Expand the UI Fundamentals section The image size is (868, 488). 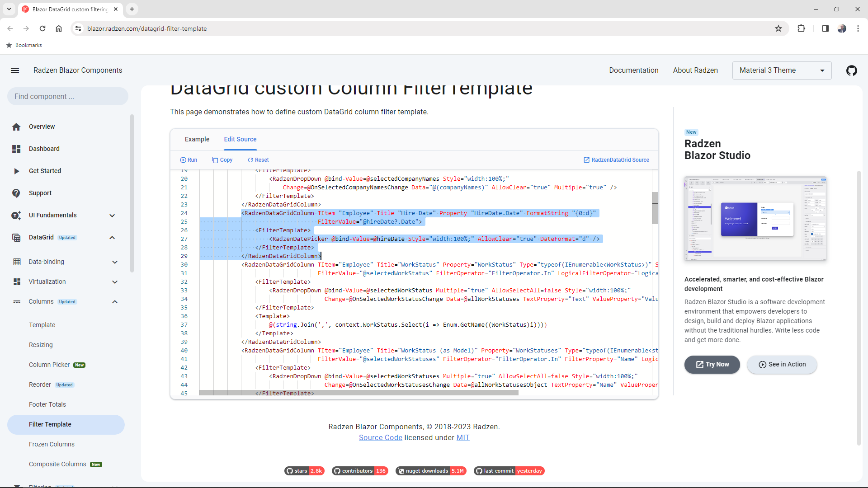point(112,216)
